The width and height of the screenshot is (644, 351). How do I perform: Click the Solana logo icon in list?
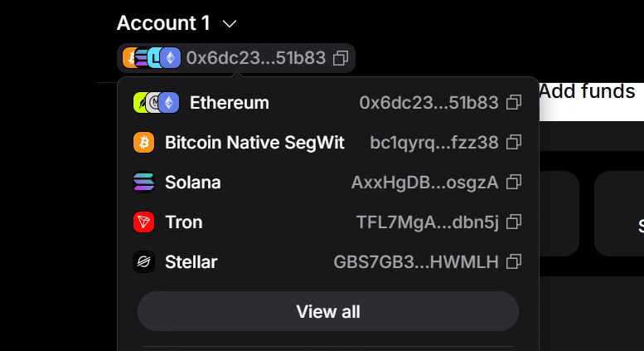[143, 182]
